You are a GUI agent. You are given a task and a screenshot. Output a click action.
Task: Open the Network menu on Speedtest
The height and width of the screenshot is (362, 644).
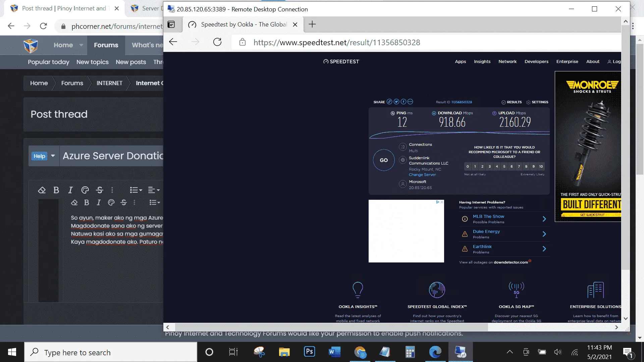[507, 62]
